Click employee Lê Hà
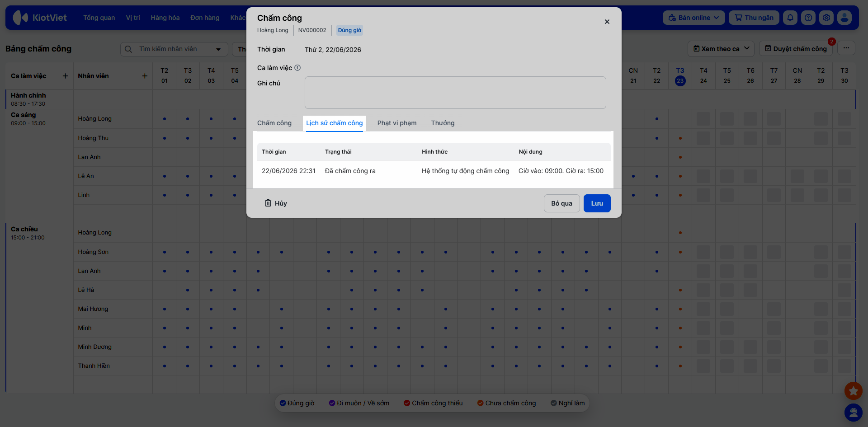Screen dimensions: 868x427 [86, 290]
